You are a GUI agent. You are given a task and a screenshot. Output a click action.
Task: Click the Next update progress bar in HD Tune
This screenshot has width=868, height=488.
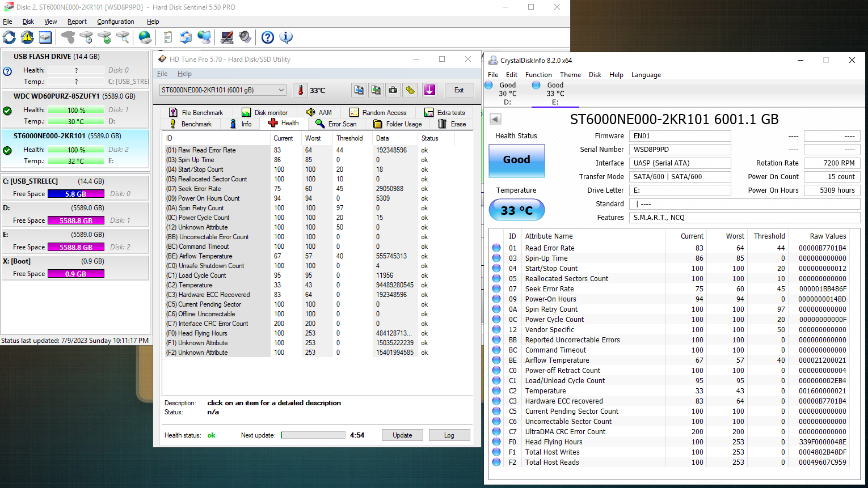(313, 435)
